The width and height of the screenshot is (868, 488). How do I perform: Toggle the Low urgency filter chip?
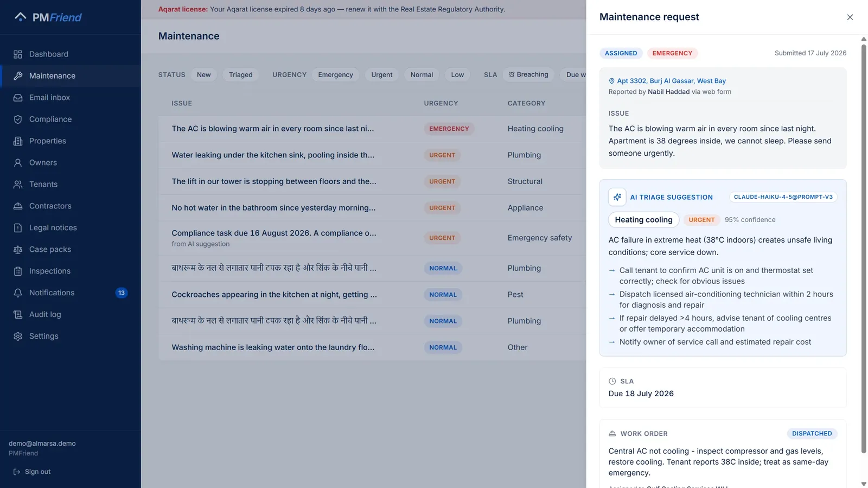458,75
